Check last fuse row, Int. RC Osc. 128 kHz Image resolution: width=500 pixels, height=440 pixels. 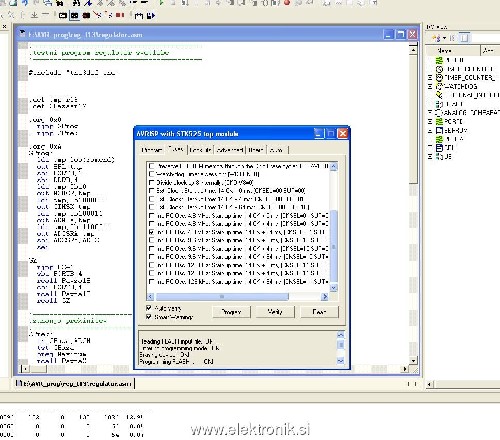coord(152,282)
